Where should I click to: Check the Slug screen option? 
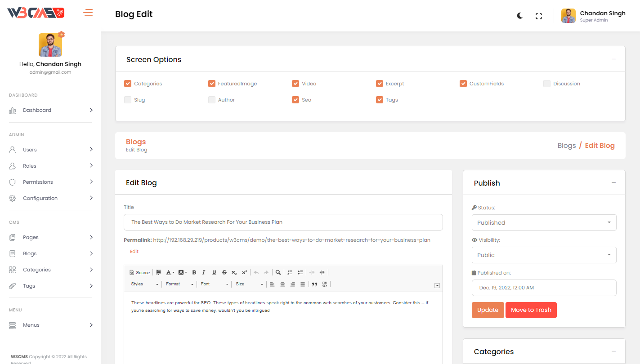pyautogui.click(x=128, y=100)
